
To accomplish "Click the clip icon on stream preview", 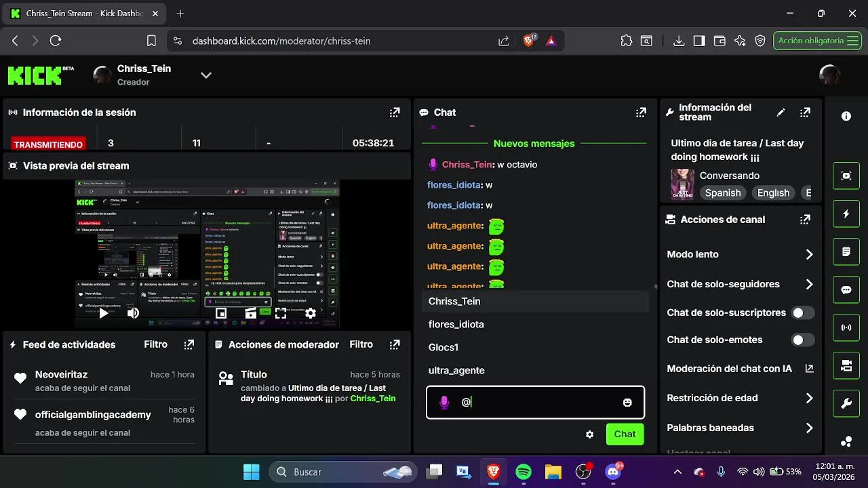I will [251, 313].
